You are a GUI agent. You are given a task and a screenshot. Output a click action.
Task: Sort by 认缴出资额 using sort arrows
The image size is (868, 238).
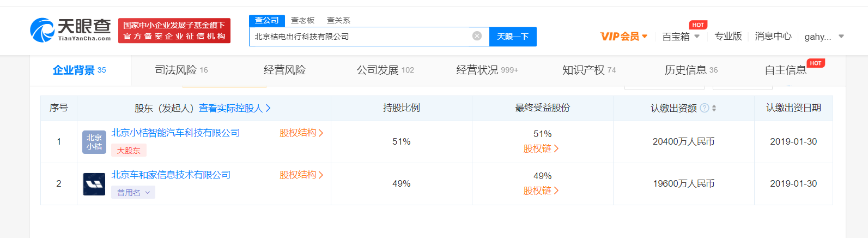714,108
